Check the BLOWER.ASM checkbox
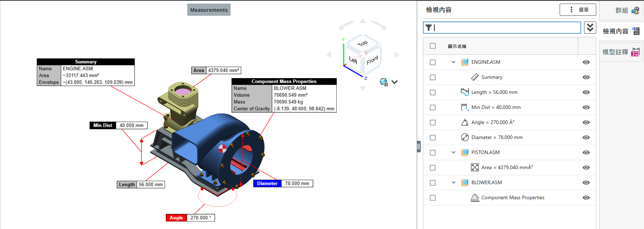The image size is (644, 229). tap(433, 182)
